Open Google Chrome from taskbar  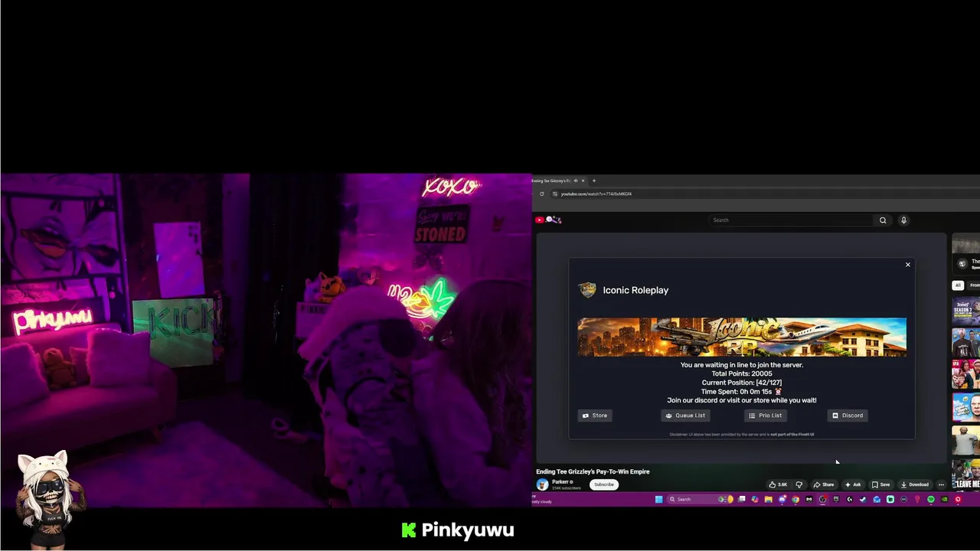(795, 499)
